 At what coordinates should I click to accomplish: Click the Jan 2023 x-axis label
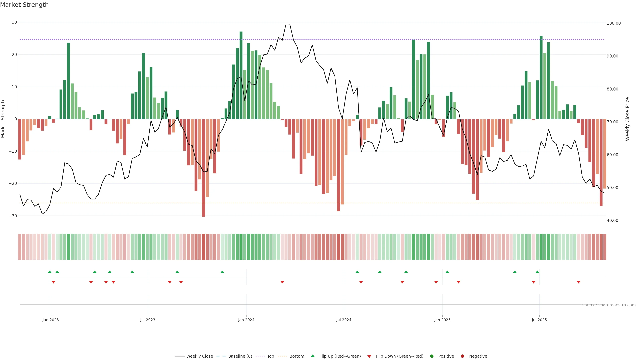(x=51, y=320)
